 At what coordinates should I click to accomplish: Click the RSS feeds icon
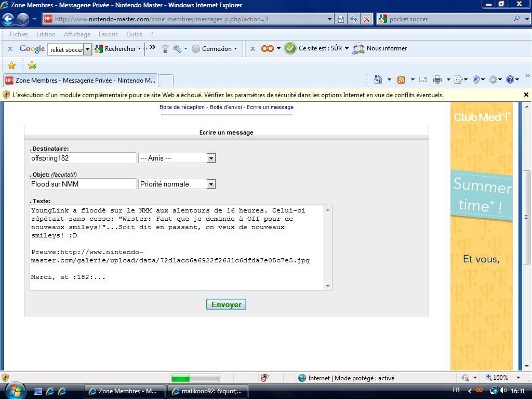point(401,79)
